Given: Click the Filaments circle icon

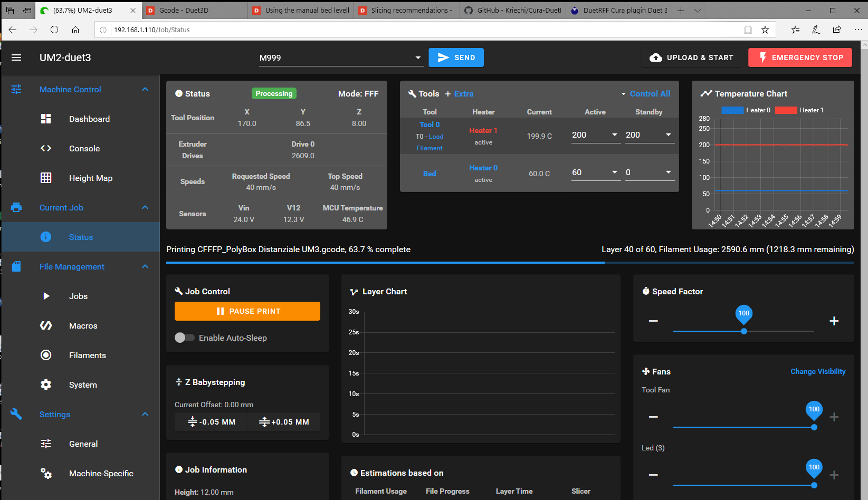Looking at the screenshot, I should pyautogui.click(x=46, y=355).
